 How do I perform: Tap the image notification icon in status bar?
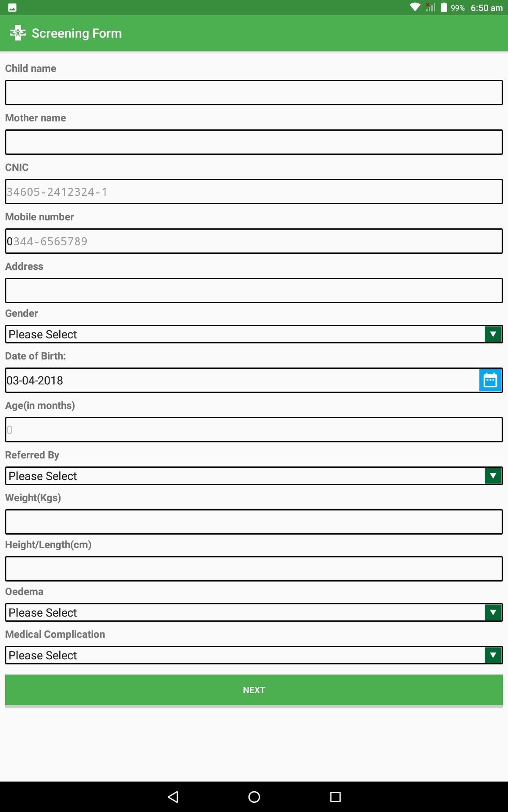point(12,8)
